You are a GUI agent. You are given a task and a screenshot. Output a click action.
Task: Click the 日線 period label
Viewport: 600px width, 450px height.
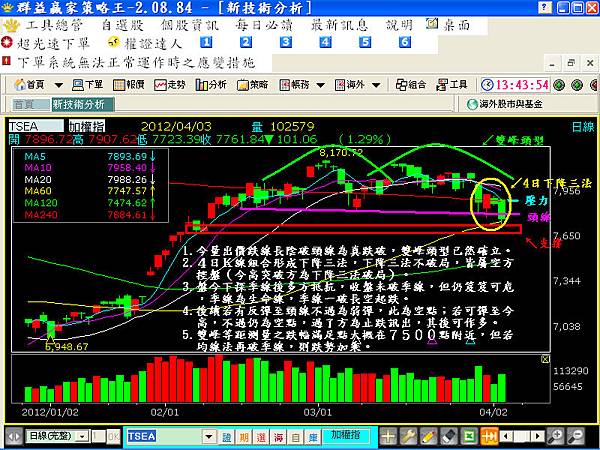coord(583,127)
